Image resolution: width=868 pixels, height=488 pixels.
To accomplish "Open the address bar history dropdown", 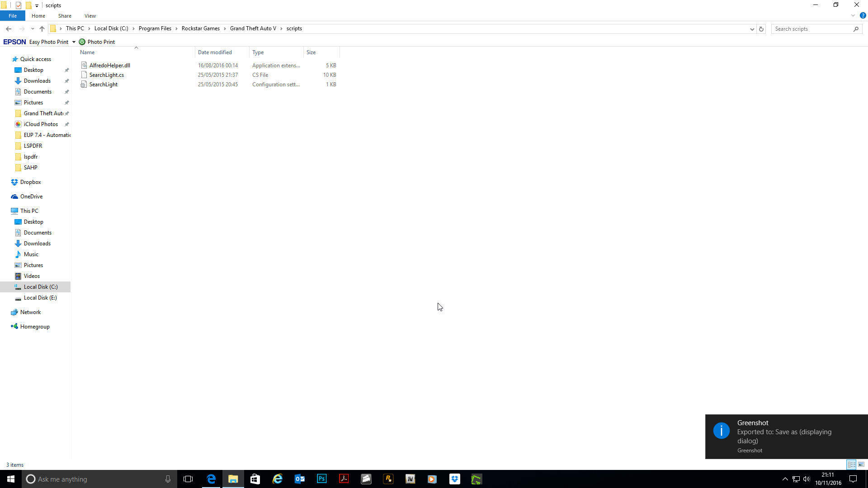I will coord(752,29).
